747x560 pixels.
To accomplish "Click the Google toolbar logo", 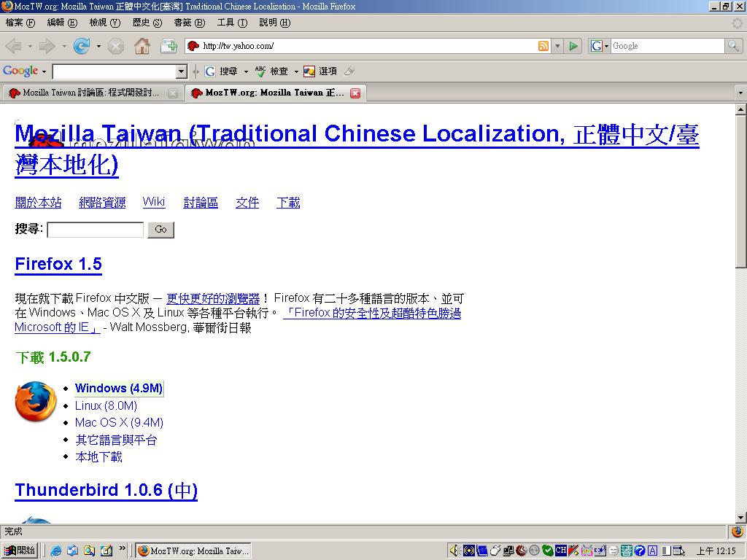I will tap(20, 71).
